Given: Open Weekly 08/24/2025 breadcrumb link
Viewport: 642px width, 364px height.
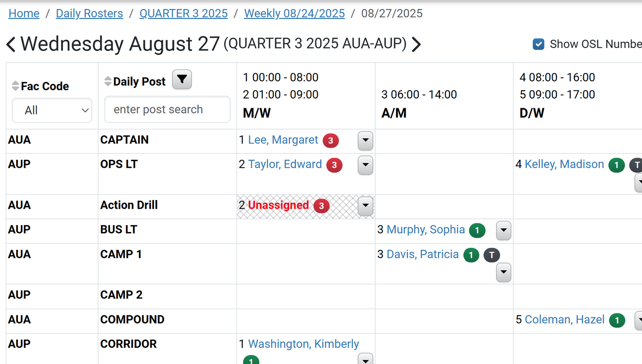Looking at the screenshot, I should click(294, 14).
